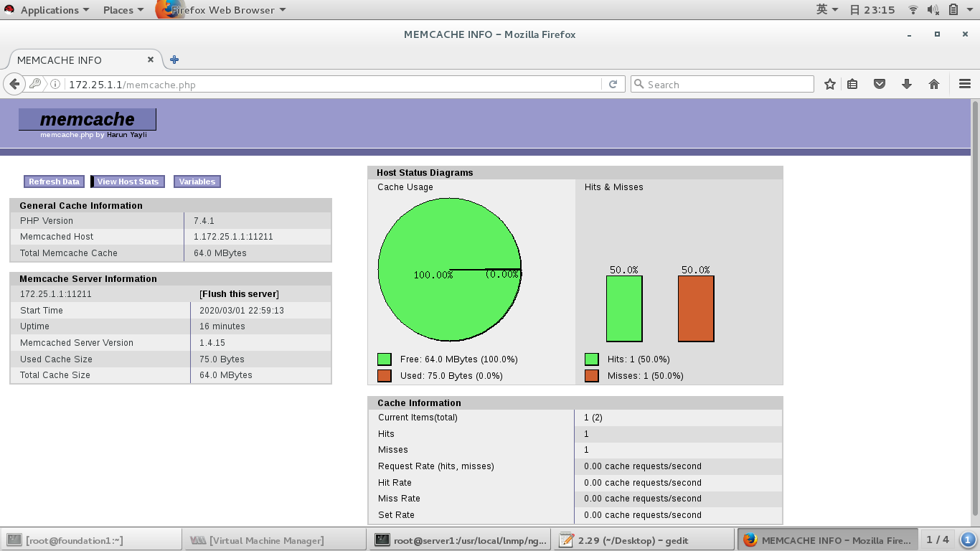The width and height of the screenshot is (980, 551).
Task: Click the browser back arrow button
Action: point(14,84)
